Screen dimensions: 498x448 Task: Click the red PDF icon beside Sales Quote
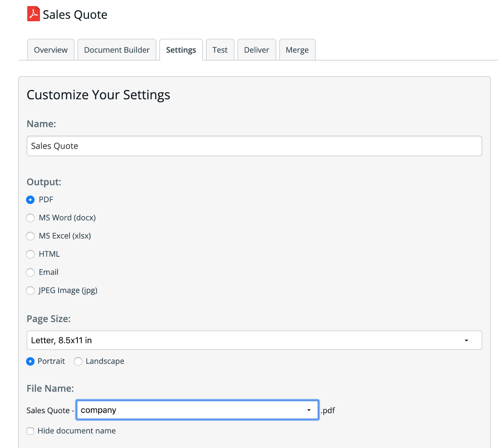pos(33,14)
